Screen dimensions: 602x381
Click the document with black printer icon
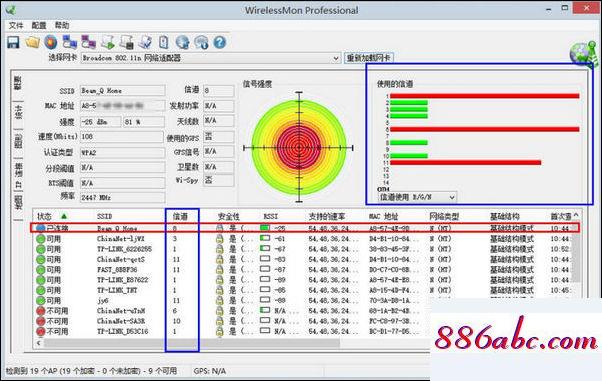(x=126, y=42)
